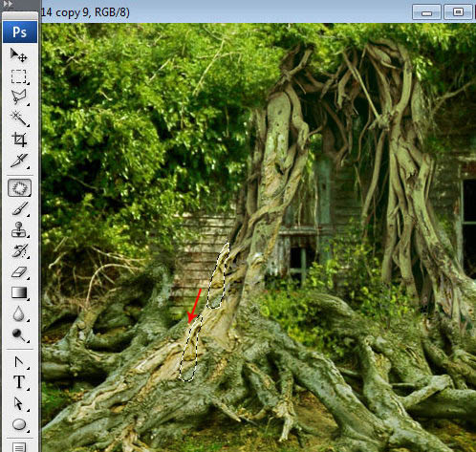Choose the Clone Stamp tool
This screenshot has width=476, height=452.
19,229
